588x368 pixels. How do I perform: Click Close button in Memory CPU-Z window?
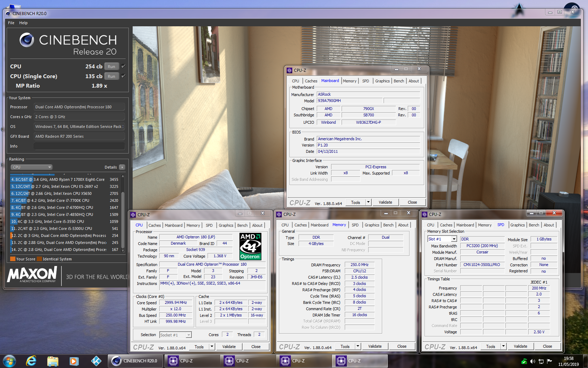click(x=402, y=346)
